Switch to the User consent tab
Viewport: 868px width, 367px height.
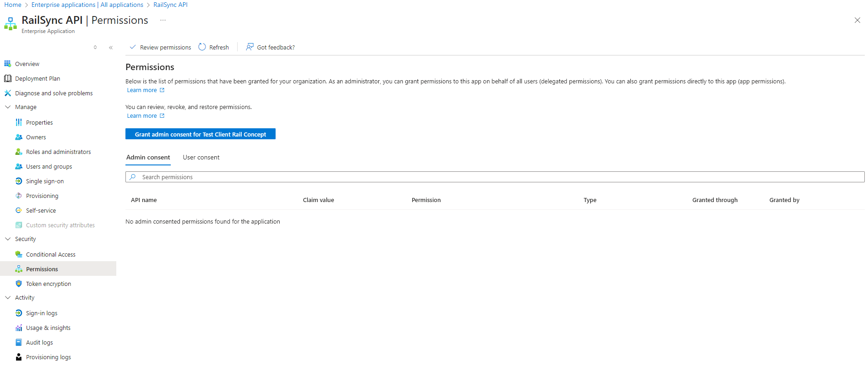(201, 157)
